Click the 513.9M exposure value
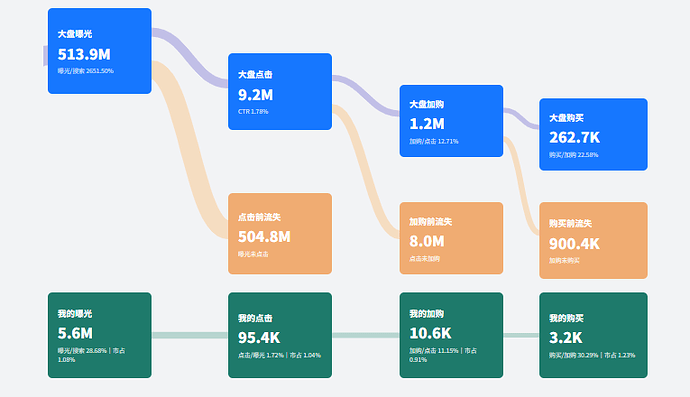Screen dimensions: 690x397 pos(84,55)
